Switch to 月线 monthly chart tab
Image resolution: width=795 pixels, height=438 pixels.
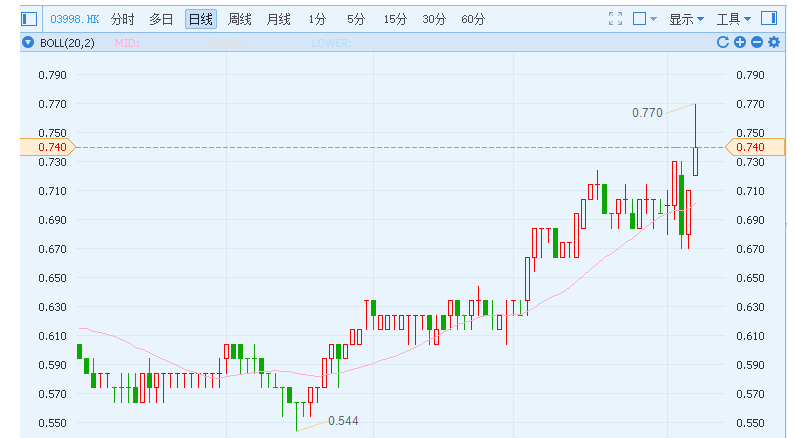[278, 19]
